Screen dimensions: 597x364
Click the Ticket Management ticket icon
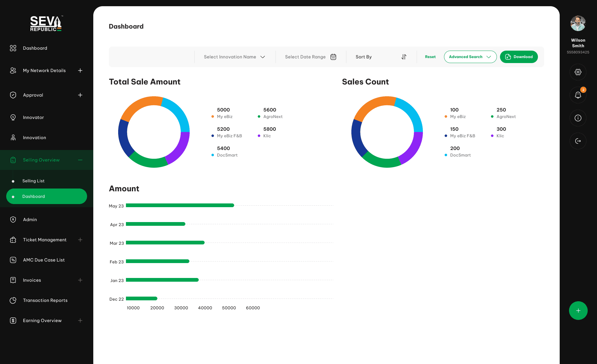tap(13, 240)
